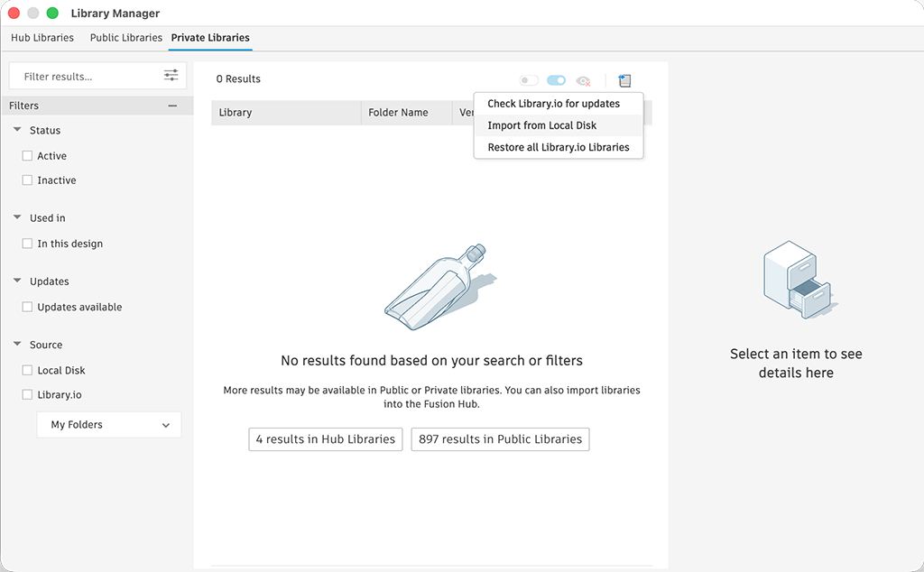
Task: Turn on the grey off toggle switch
Action: tap(529, 80)
